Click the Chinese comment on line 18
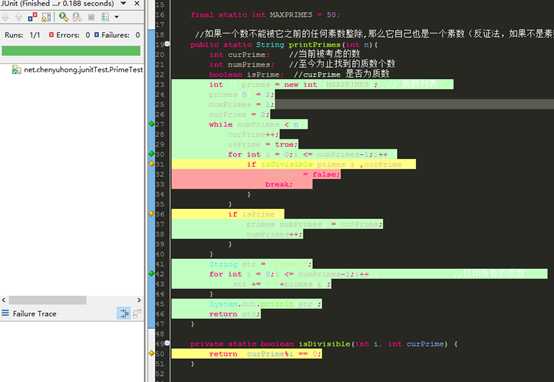The height and width of the screenshot is (382, 554). [x=374, y=34]
